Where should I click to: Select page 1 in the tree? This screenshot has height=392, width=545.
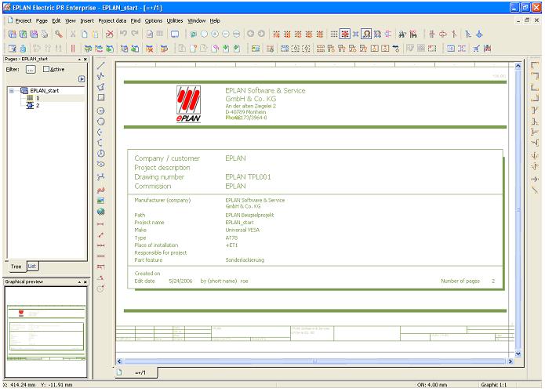38,98
